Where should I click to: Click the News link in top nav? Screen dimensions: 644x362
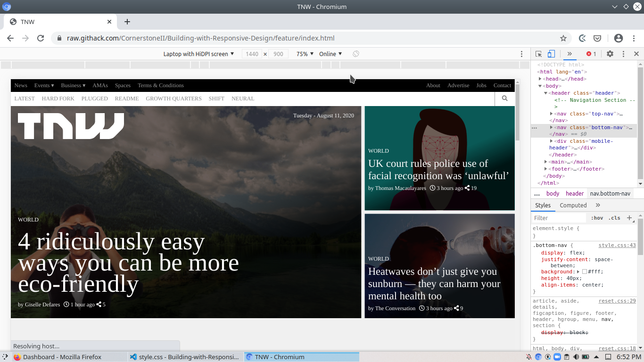pyautogui.click(x=21, y=85)
